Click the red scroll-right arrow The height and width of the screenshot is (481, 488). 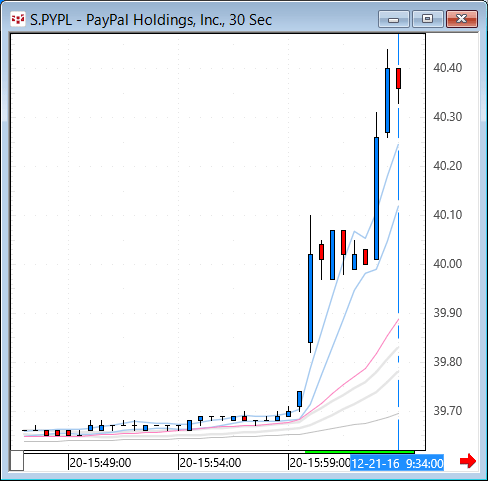pos(468,461)
